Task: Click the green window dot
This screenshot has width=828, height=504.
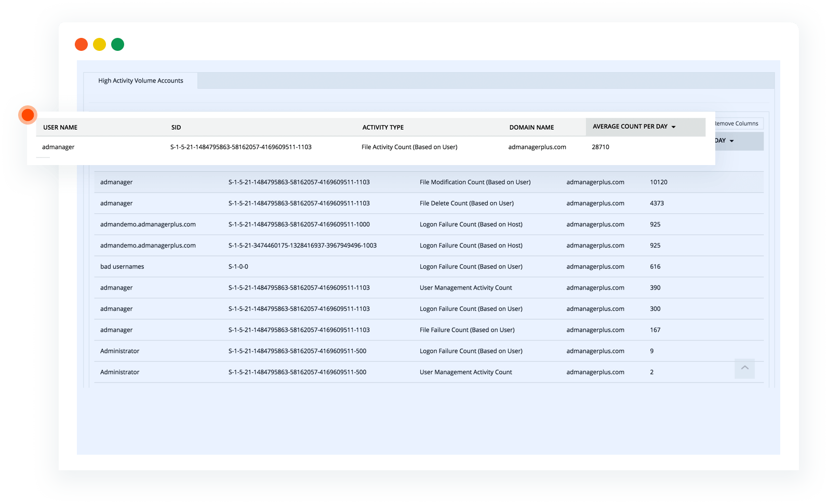Action: click(118, 45)
